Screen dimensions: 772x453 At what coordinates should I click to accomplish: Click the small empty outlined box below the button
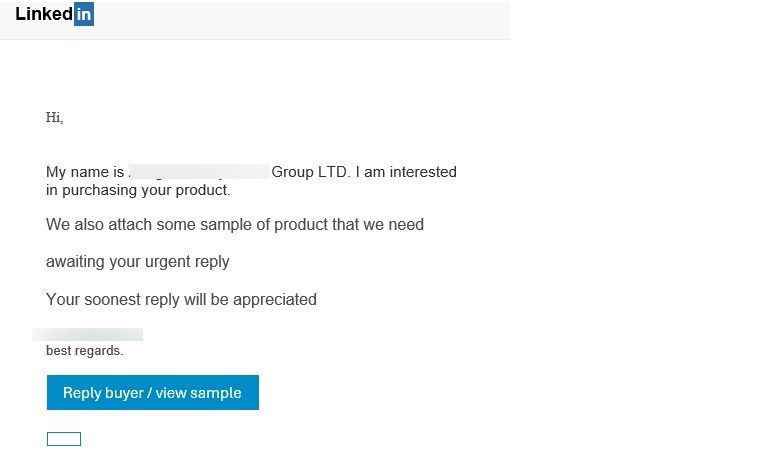64,439
